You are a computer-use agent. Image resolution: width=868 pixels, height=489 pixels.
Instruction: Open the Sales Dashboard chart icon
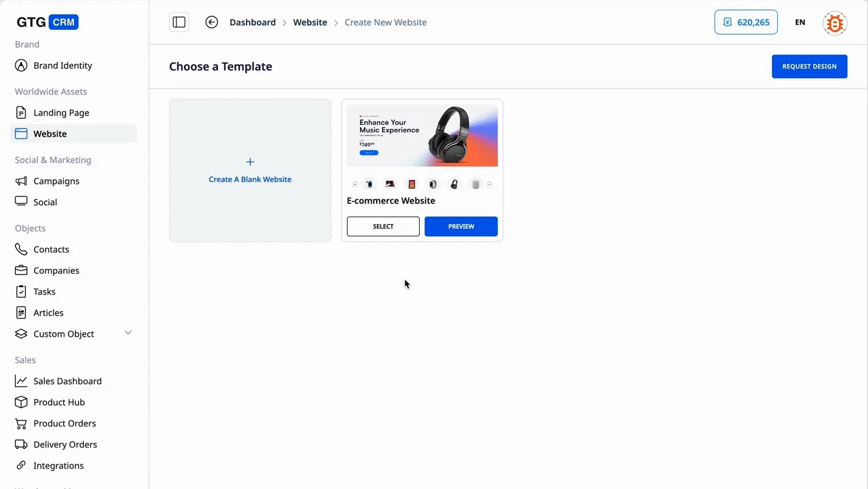21,381
